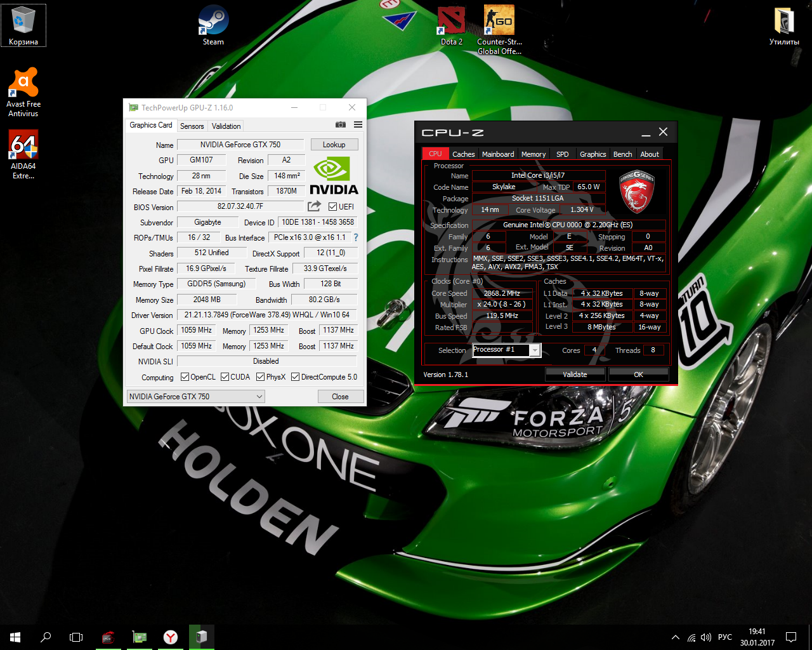
Task: Toggle the UEFI checkbox in GPU-Z
Action: tap(333, 206)
